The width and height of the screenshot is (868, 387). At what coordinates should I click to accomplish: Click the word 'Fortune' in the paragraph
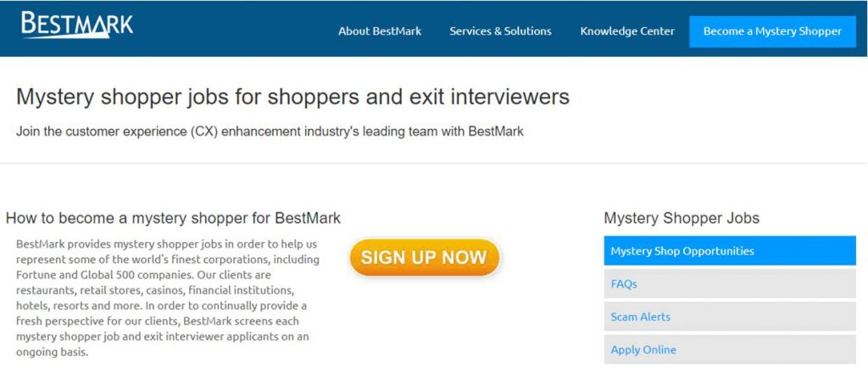click(36, 275)
